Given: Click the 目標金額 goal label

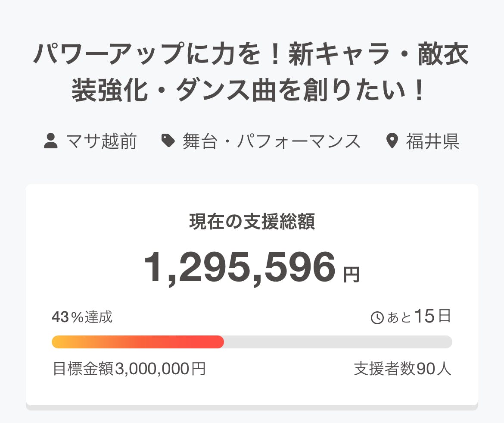Looking at the screenshot, I should (x=83, y=369).
